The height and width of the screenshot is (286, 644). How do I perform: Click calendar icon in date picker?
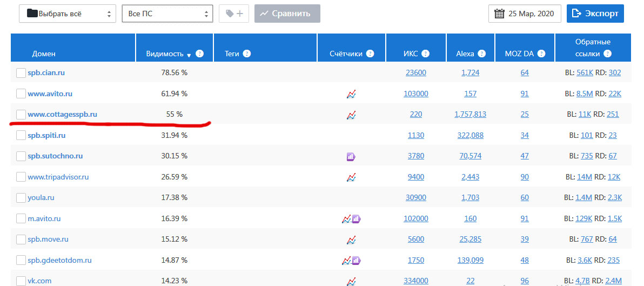click(x=499, y=14)
